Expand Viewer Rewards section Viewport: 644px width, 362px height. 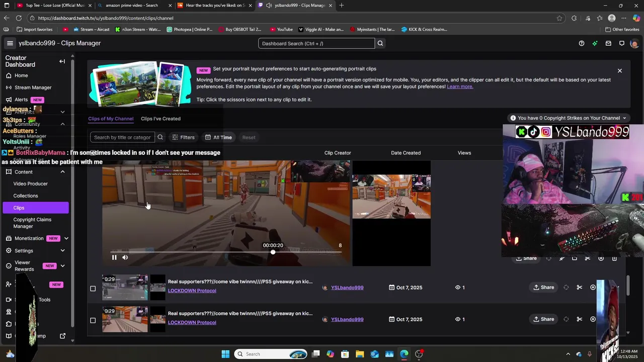[x=62, y=266]
